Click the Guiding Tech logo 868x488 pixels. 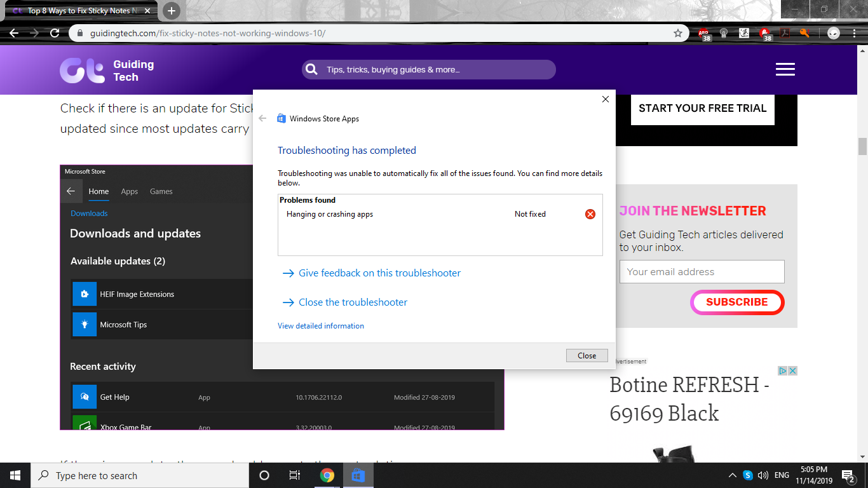pyautogui.click(x=107, y=71)
